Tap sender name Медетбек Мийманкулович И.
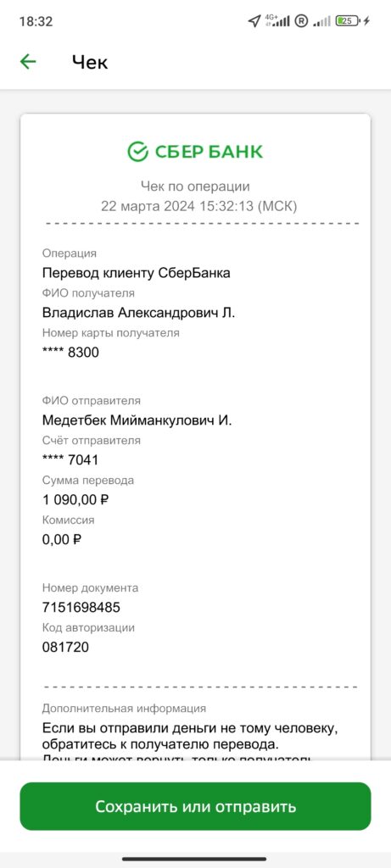 click(137, 420)
